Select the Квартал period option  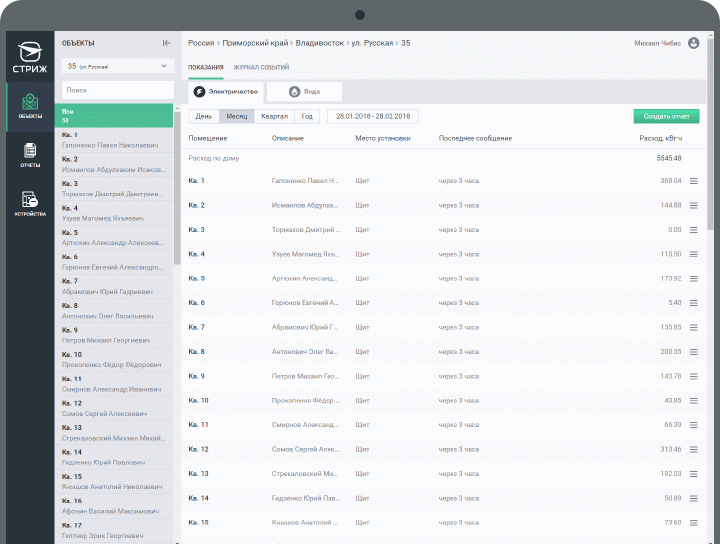(x=274, y=116)
